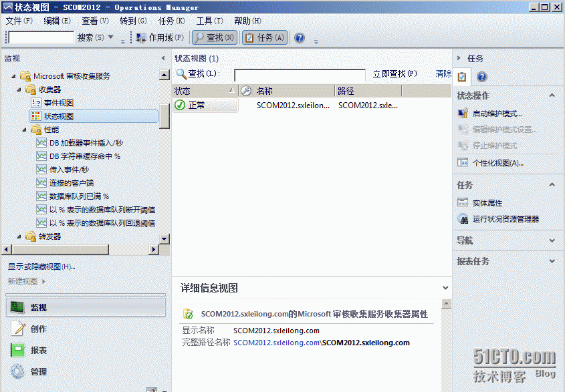Expand the 导航 section
This screenshot has height=392, width=565.
[552, 240]
